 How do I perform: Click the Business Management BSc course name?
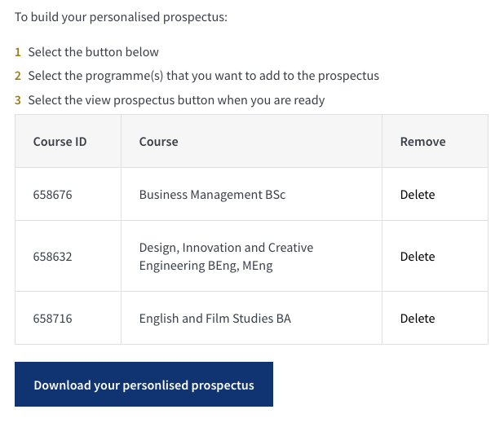click(212, 195)
